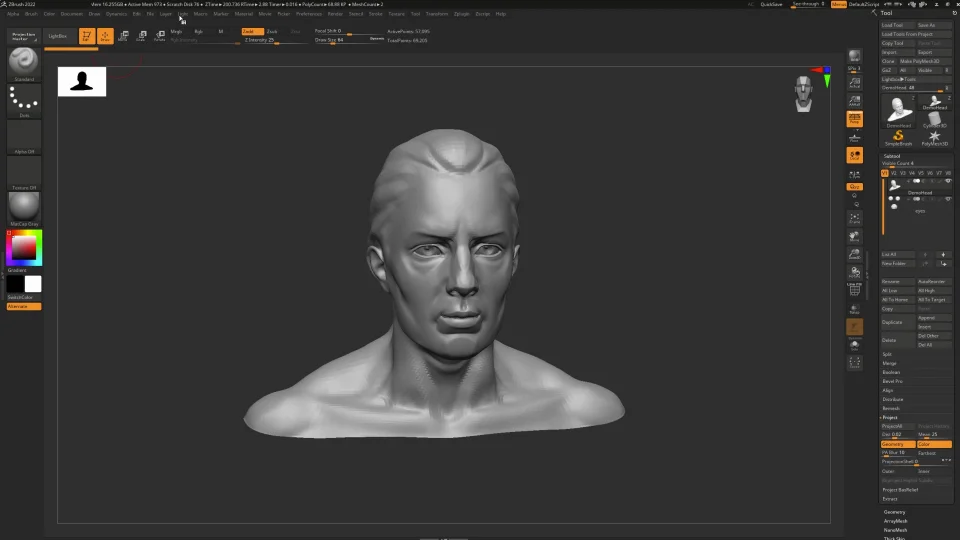Select the SimpleBrush tool icon
The image size is (960, 540).
[898, 137]
